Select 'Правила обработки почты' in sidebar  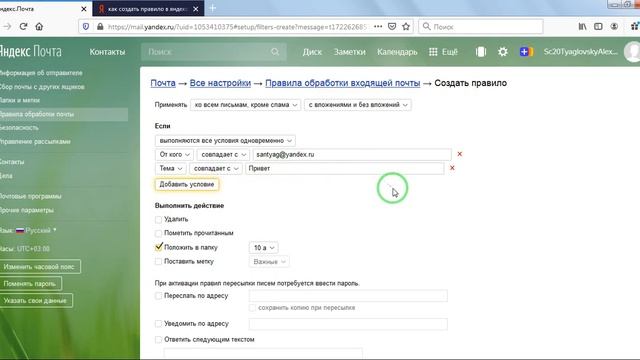63,114
